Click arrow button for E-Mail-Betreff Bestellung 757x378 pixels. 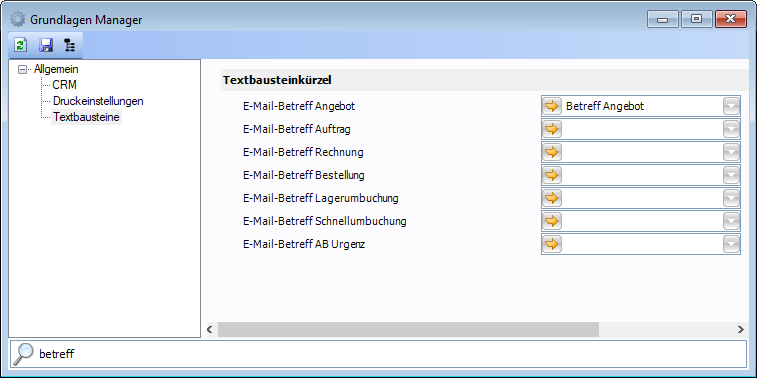click(552, 175)
